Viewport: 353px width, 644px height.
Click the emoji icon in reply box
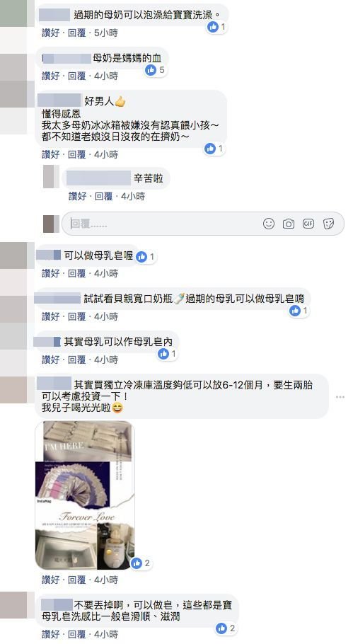[268, 224]
